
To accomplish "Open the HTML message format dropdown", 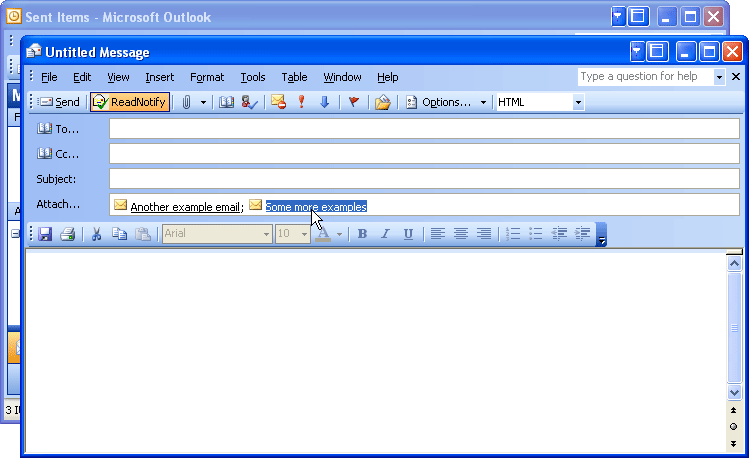I will 578,102.
